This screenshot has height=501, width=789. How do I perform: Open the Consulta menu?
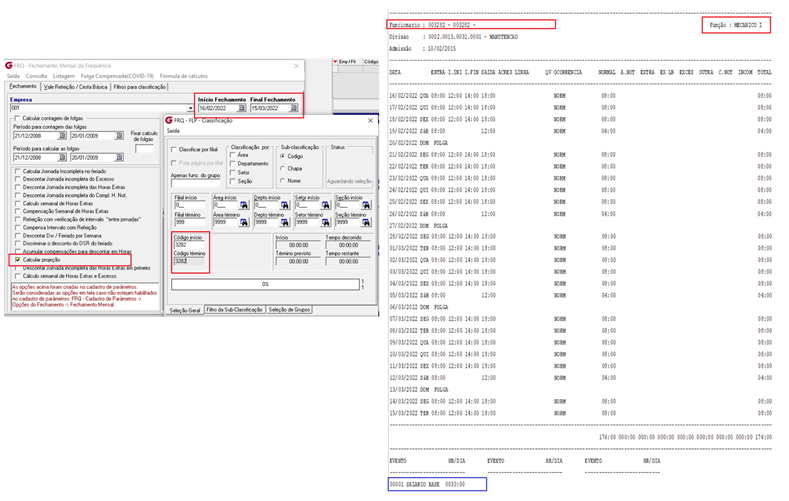pos(36,76)
